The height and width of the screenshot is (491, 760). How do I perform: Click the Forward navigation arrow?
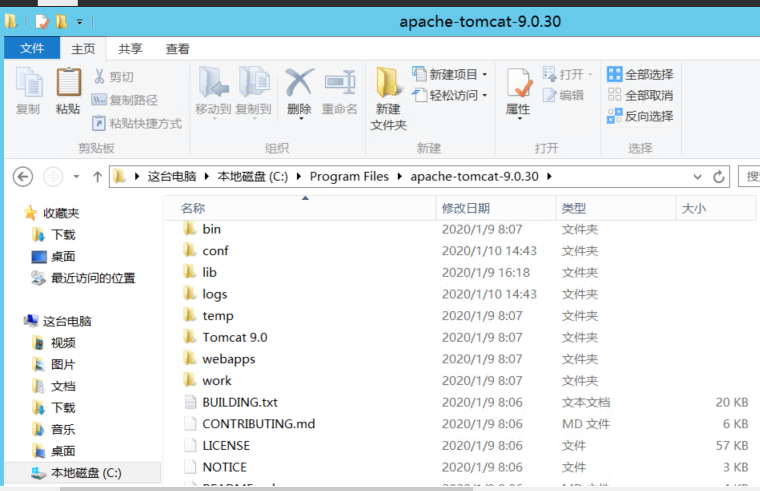click(x=53, y=176)
